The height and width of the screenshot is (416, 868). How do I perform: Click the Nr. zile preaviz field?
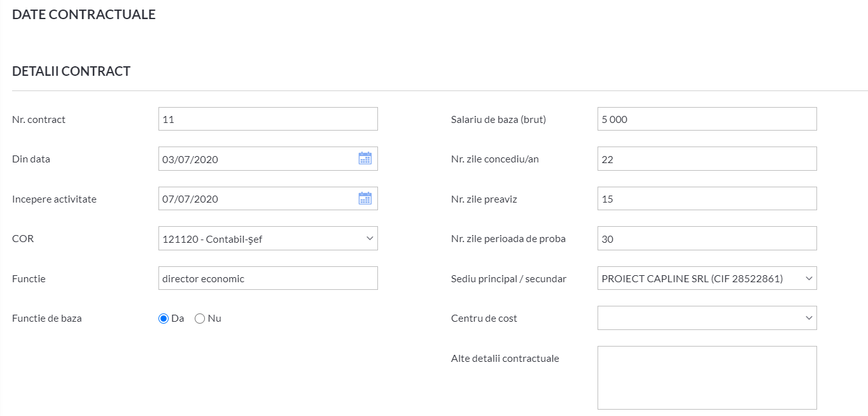click(707, 198)
